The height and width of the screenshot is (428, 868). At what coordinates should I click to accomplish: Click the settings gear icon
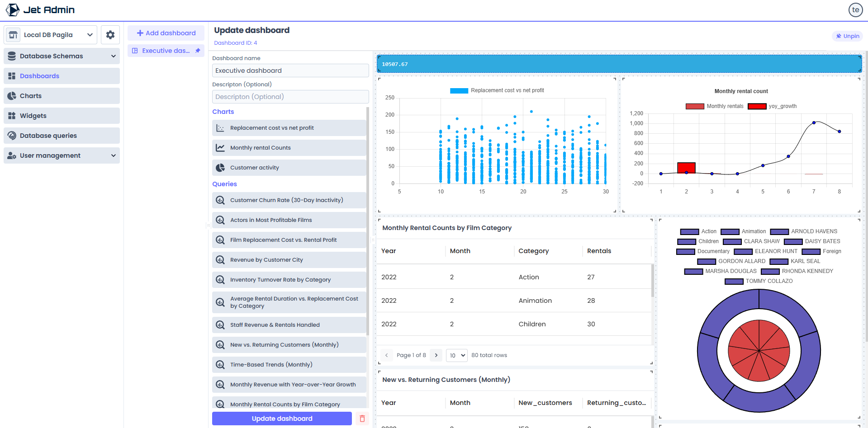(110, 35)
